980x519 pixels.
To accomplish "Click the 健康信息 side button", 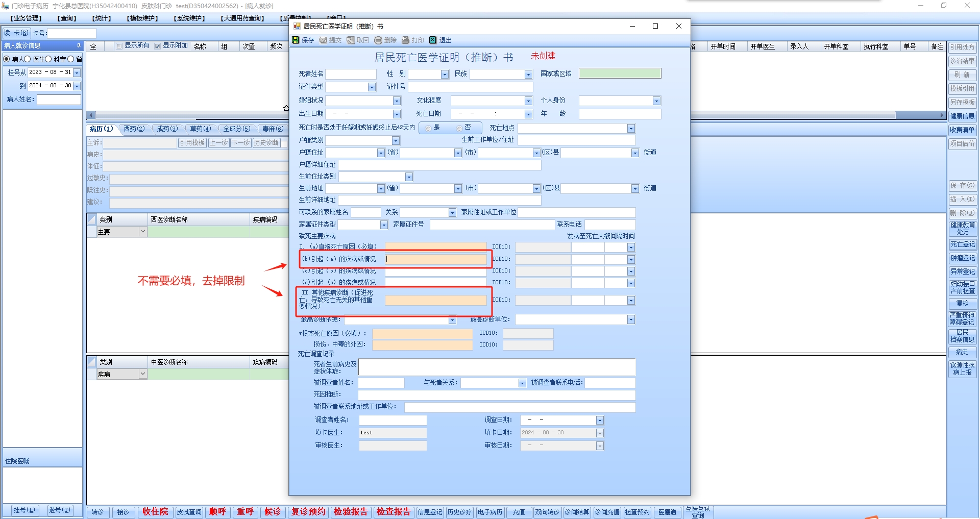I will coord(963,116).
